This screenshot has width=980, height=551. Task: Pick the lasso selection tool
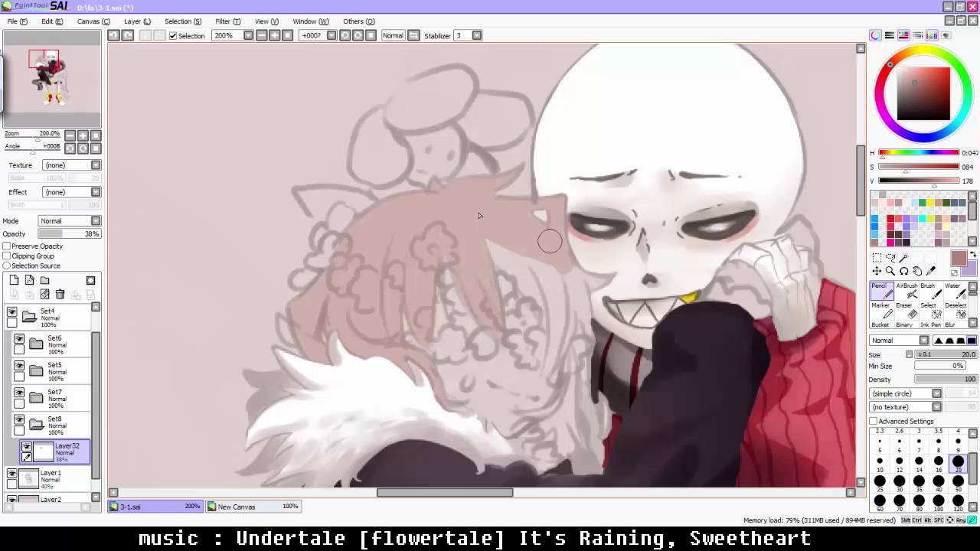point(890,258)
